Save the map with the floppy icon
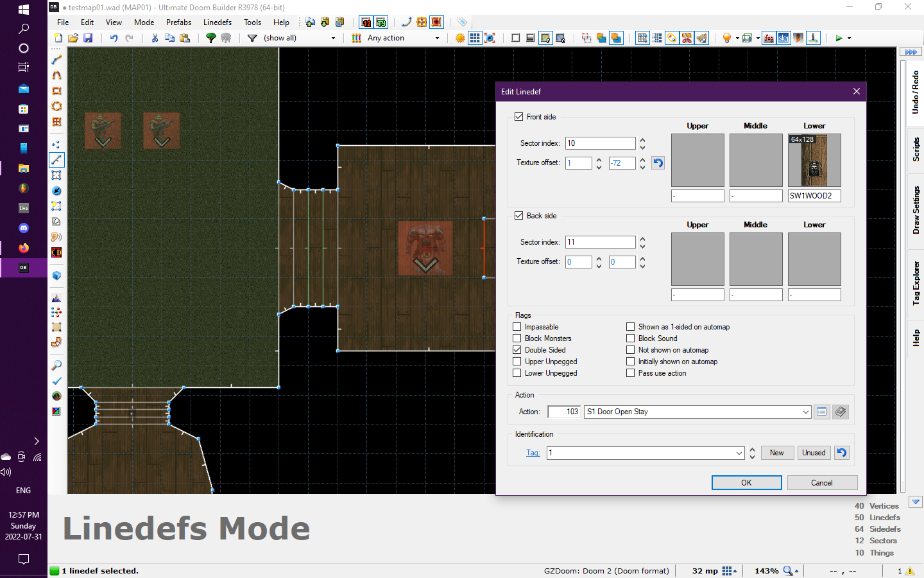 pyautogui.click(x=88, y=39)
